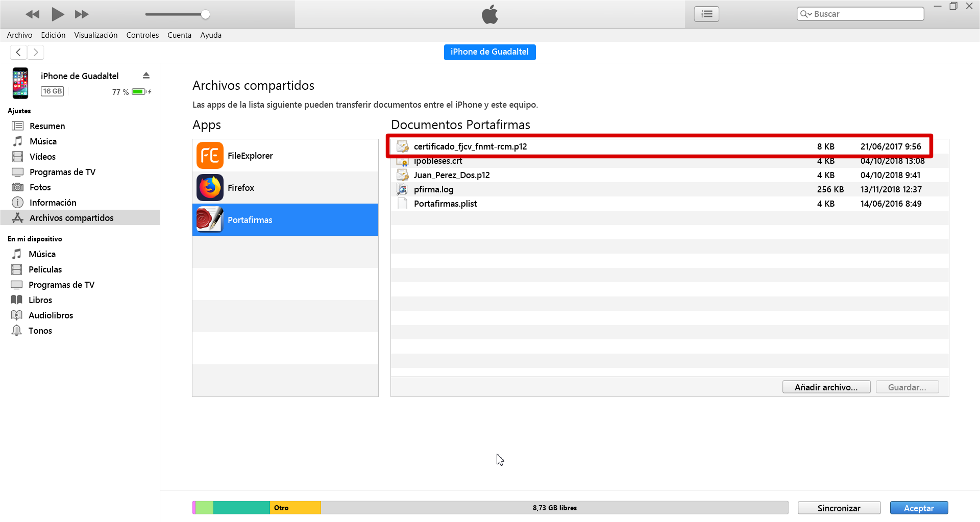Image resolution: width=980 pixels, height=522 pixels.
Task: Click the Aceptar button
Action: click(x=919, y=508)
